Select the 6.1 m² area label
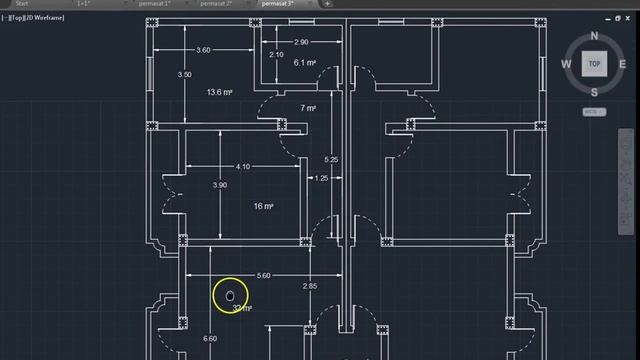Screen dimensions: 640x360 (x=304, y=63)
